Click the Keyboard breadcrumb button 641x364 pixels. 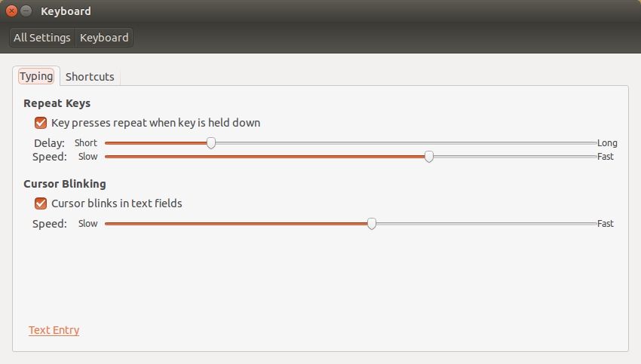(104, 38)
